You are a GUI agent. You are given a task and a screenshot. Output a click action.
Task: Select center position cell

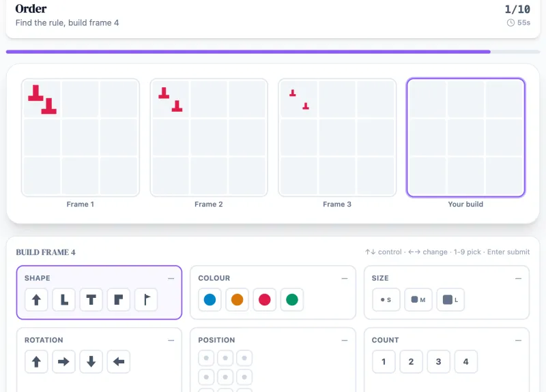pyautogui.click(x=225, y=377)
